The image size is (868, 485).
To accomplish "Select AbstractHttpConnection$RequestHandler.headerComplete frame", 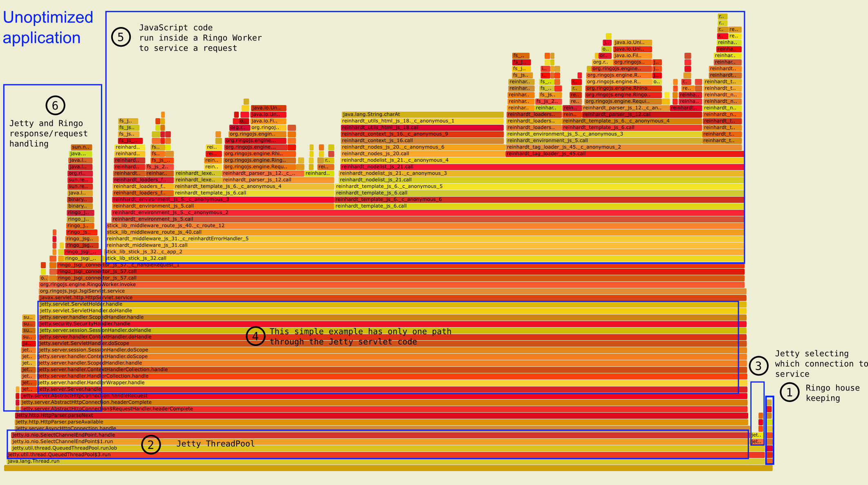I will tap(384, 409).
